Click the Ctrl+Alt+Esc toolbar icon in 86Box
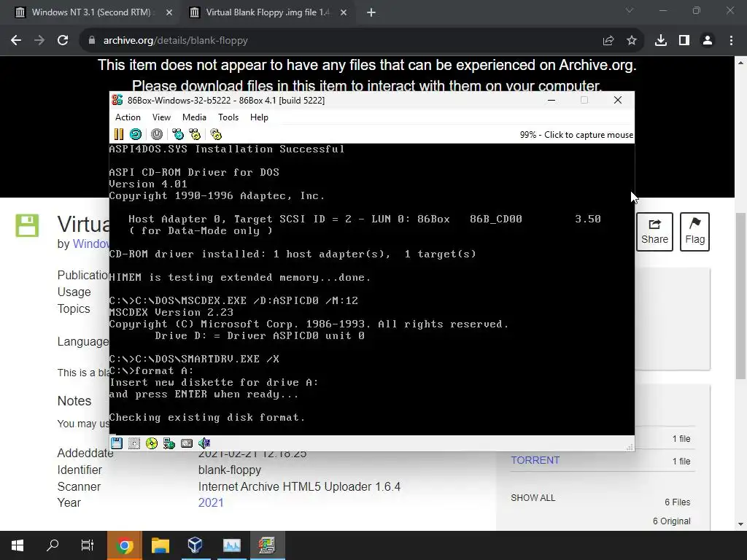This screenshot has width=747, height=560. coord(195,134)
